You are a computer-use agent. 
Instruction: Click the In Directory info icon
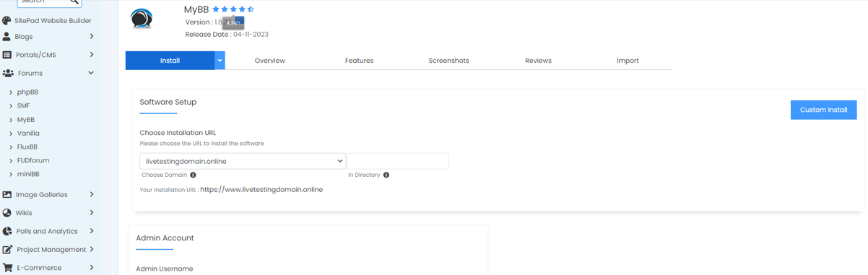coord(386,175)
